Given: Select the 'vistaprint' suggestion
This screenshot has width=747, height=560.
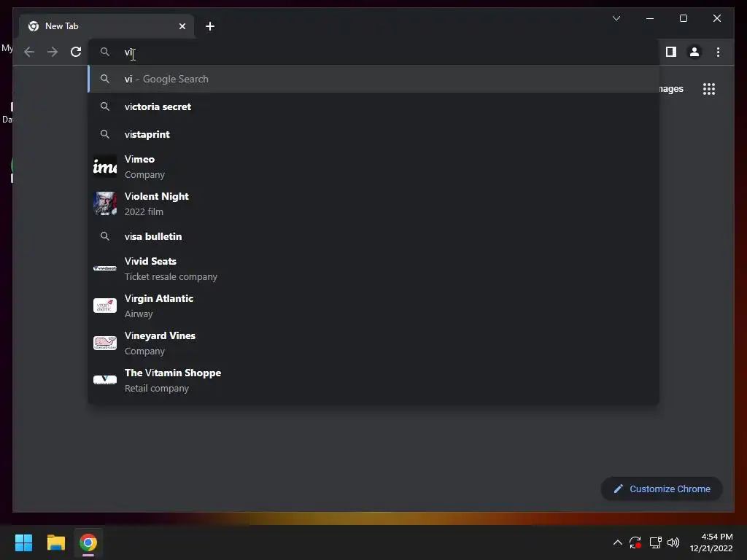Looking at the screenshot, I should pos(373,134).
